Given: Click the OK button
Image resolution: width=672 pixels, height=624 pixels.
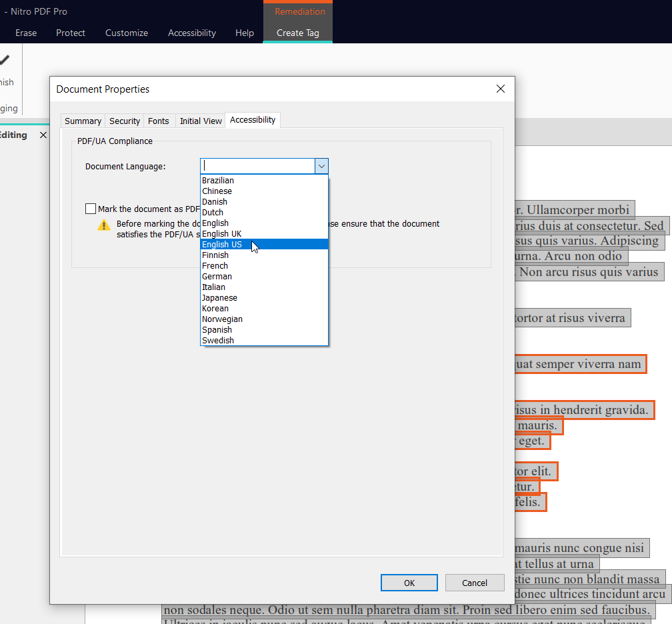Looking at the screenshot, I should [409, 582].
